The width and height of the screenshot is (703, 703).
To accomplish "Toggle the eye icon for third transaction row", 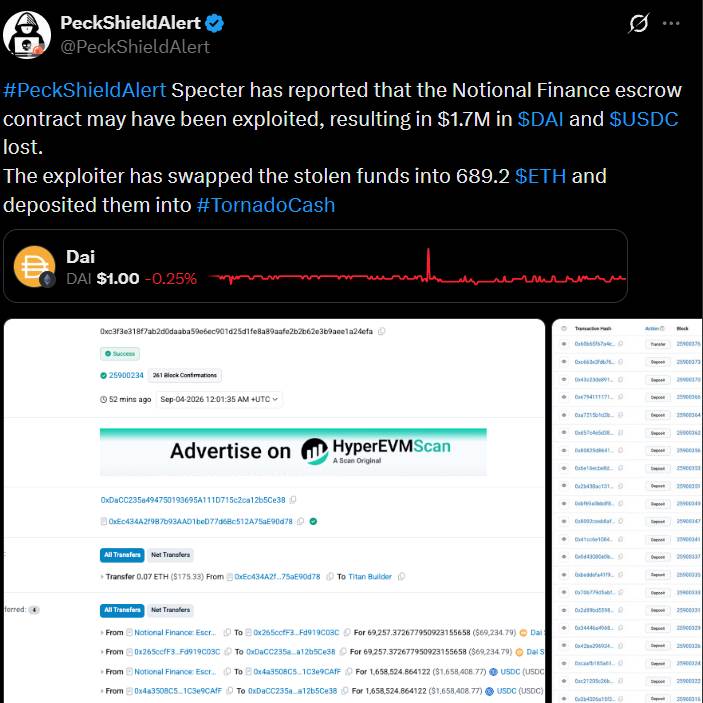I will point(564,379).
